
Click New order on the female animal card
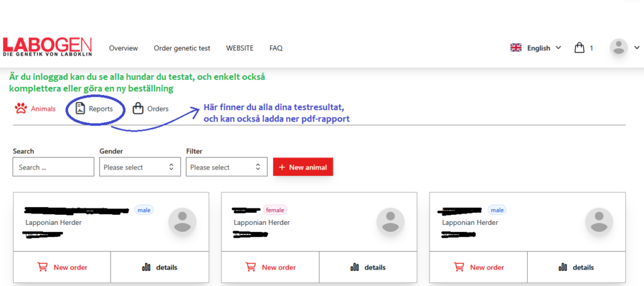(x=270, y=267)
